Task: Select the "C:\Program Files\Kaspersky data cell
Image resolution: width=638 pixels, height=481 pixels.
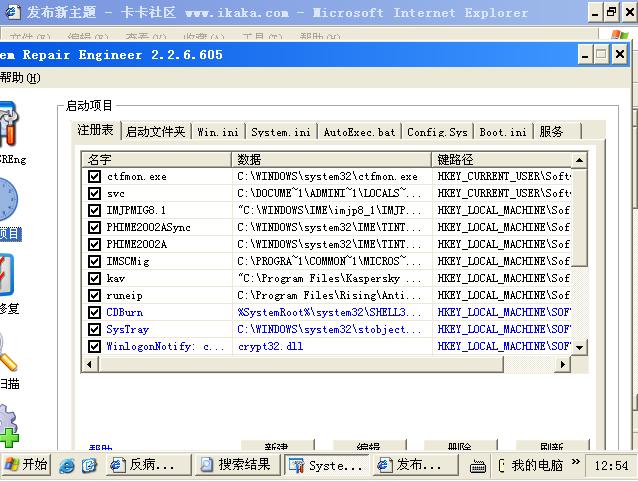Action: tap(331, 278)
